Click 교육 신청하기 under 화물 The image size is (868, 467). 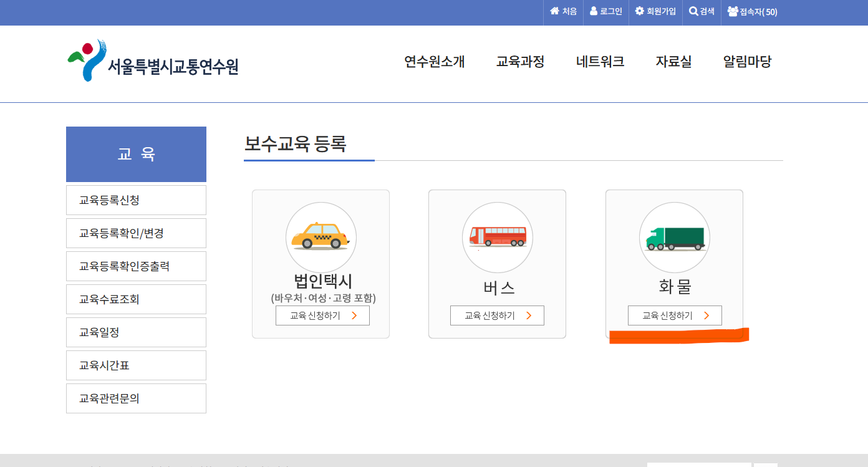tap(674, 315)
